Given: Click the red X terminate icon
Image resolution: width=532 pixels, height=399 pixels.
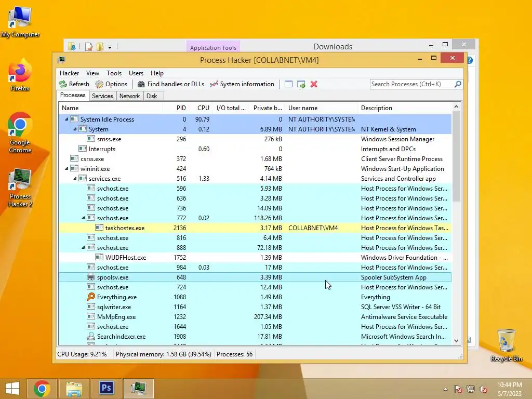Looking at the screenshot, I should (x=314, y=84).
